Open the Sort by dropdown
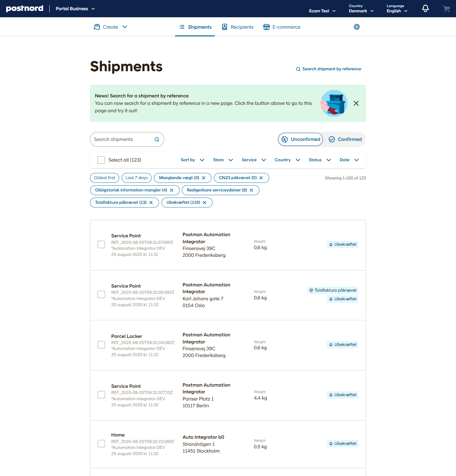The width and height of the screenshot is (456, 476). tap(193, 160)
